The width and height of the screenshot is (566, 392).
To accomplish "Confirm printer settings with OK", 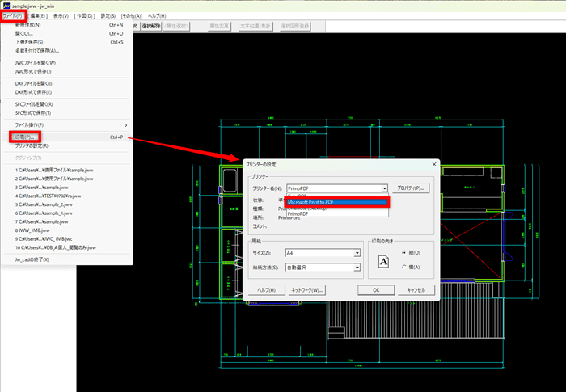I will (376, 290).
